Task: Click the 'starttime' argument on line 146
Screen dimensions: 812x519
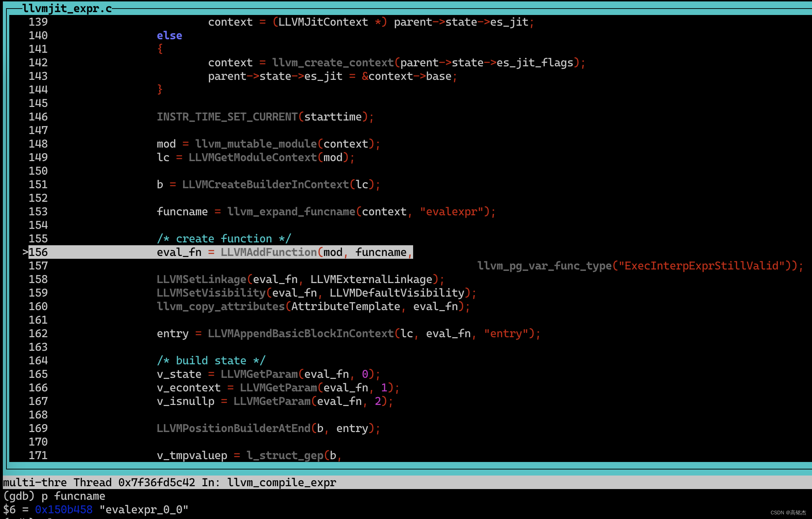Action: pyautogui.click(x=333, y=117)
